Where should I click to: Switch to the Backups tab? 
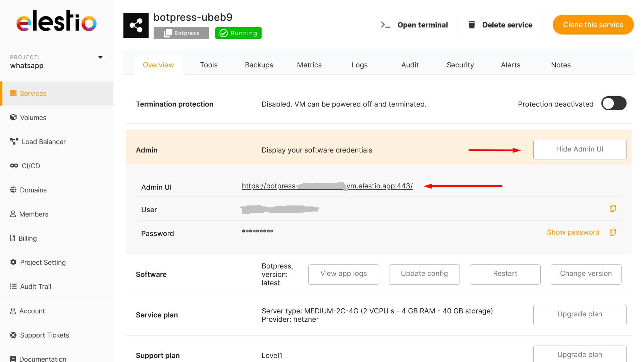tap(259, 65)
